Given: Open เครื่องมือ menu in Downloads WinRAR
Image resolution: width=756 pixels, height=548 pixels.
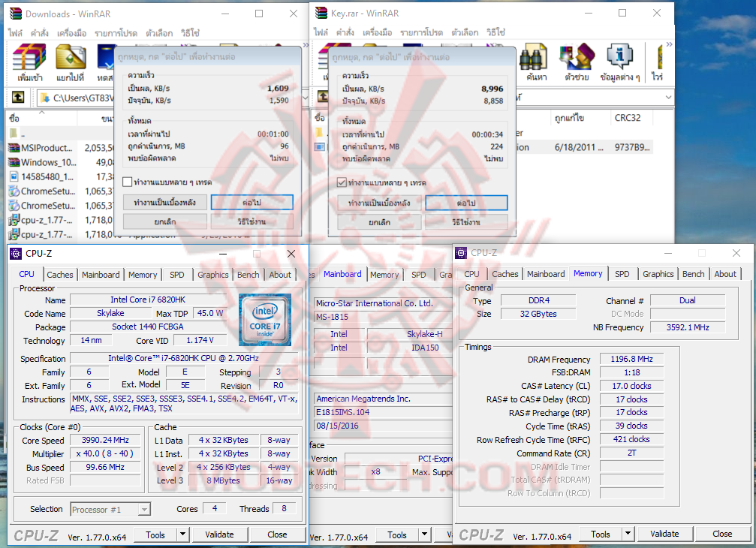Looking at the screenshot, I should (x=71, y=33).
